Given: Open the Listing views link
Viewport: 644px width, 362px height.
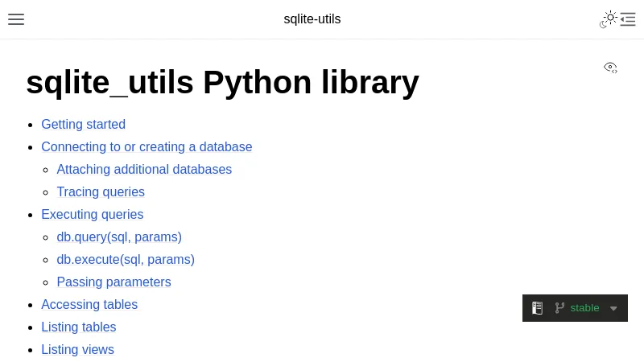Looking at the screenshot, I should click(77, 350).
